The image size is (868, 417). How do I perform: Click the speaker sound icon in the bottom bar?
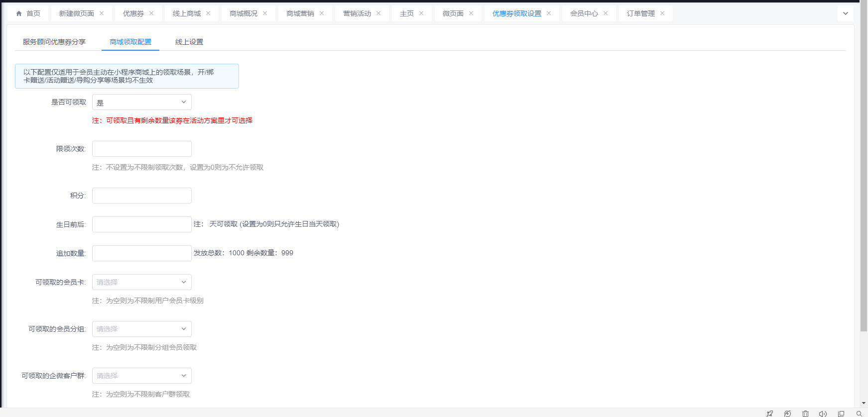[823, 414]
